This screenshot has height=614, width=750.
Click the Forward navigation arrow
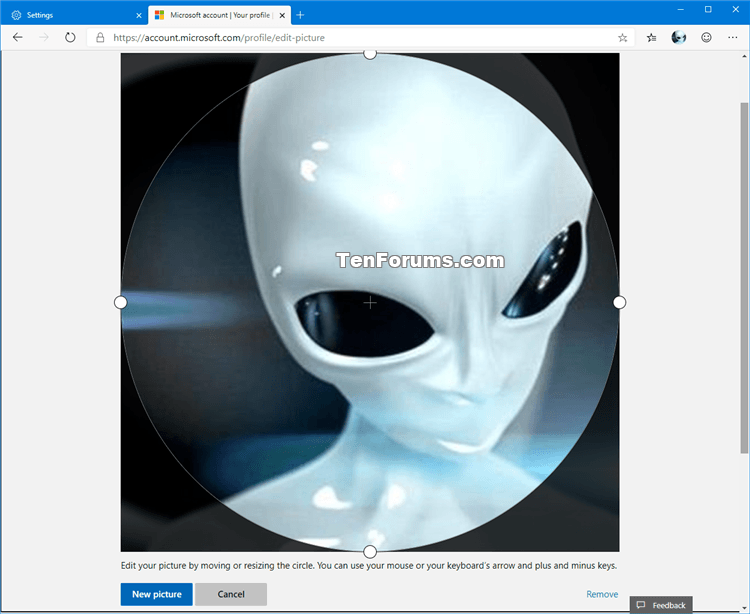44,37
